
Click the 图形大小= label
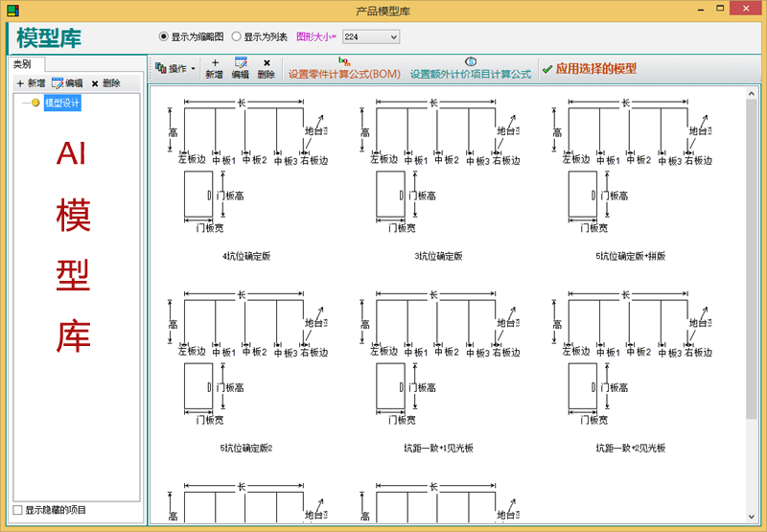316,36
